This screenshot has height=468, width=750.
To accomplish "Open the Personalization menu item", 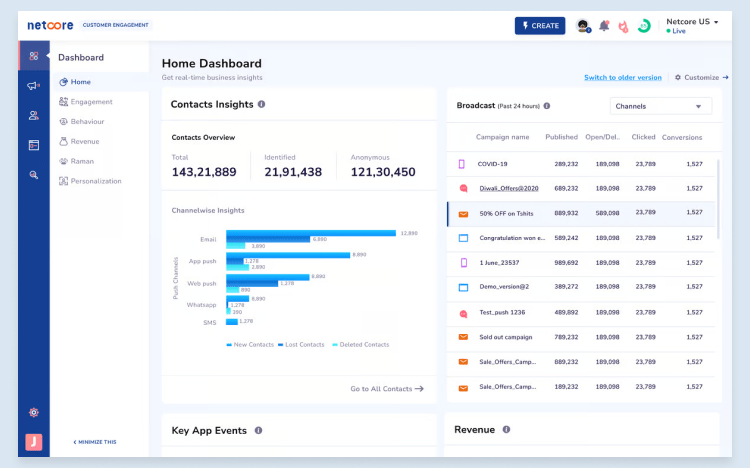I will (x=90, y=181).
